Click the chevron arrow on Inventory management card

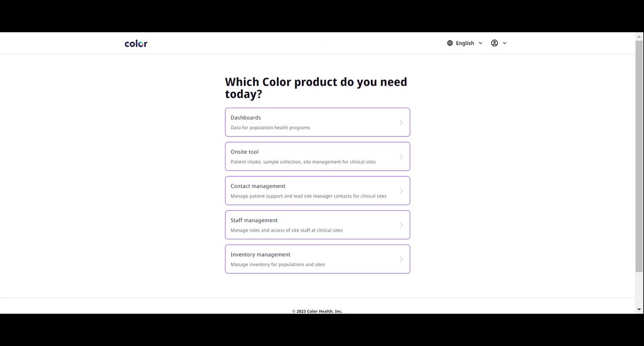(401, 259)
